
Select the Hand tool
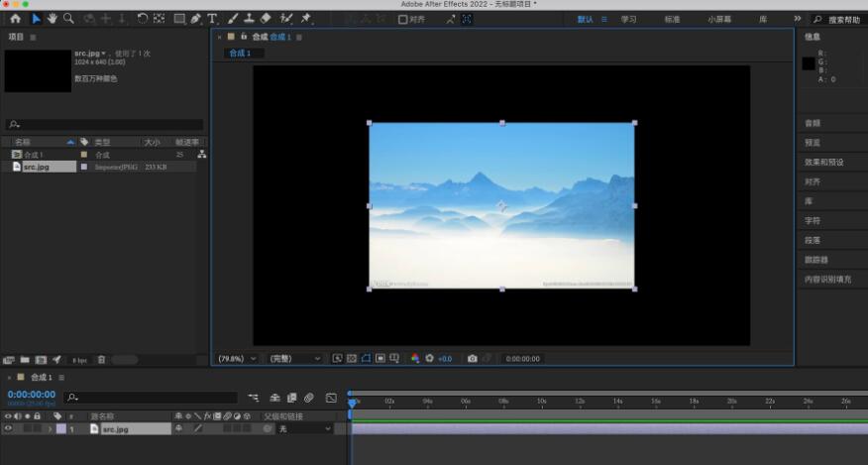tap(53, 18)
